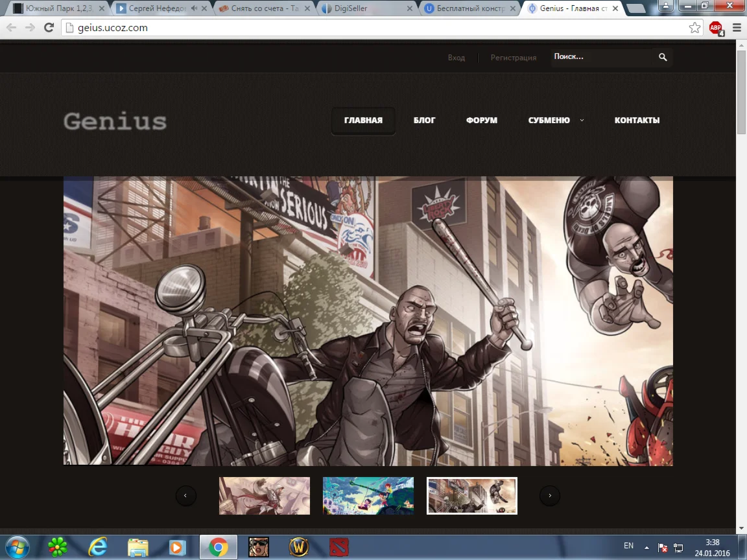Select the Assassin's Creed slide thumbnail
This screenshot has height=560, width=747.
coord(265,496)
